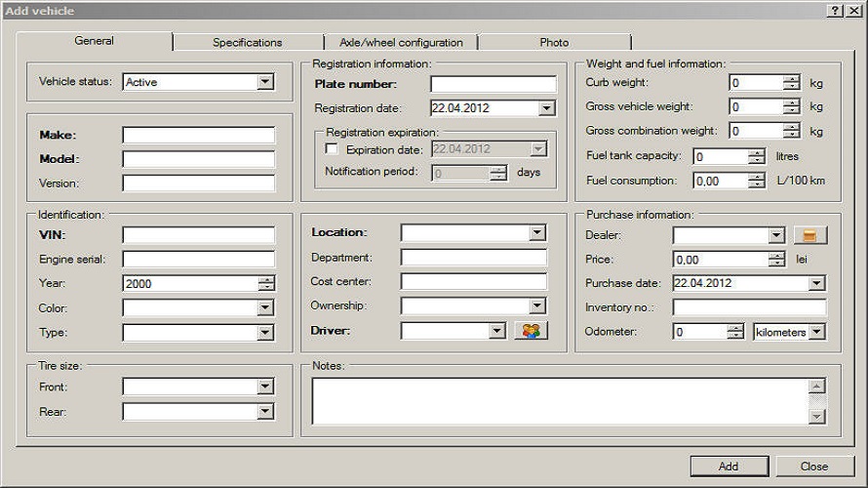Image resolution: width=868 pixels, height=488 pixels.
Task: Increase the Year value with up arrow
Action: tap(266, 279)
